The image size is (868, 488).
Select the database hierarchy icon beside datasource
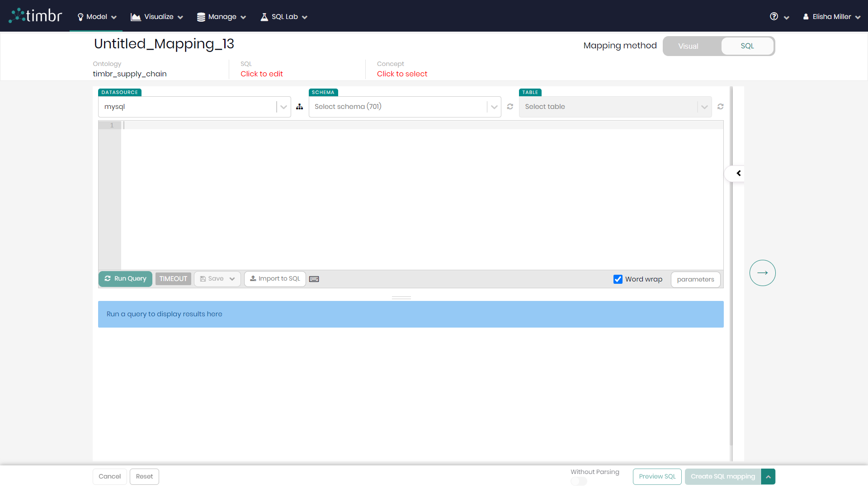tap(300, 107)
